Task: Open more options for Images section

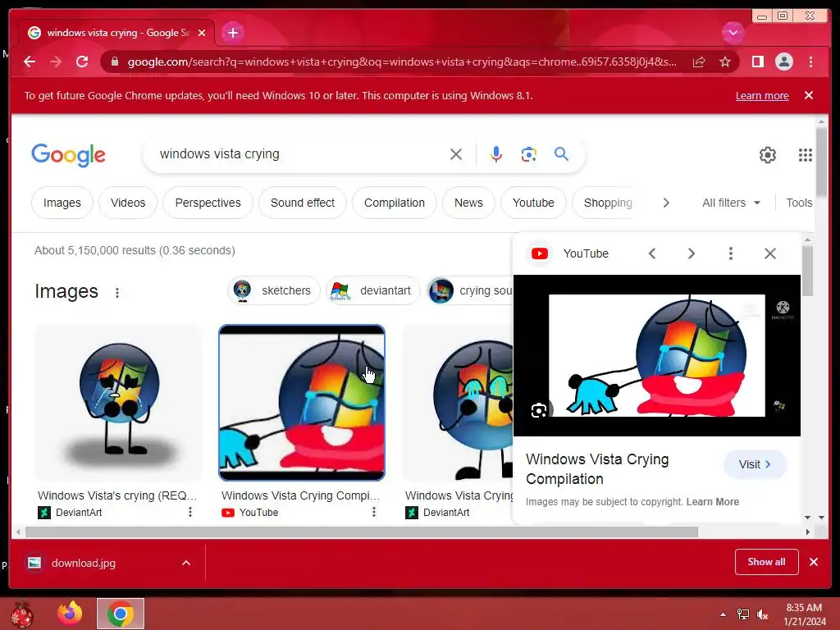Action: click(116, 293)
